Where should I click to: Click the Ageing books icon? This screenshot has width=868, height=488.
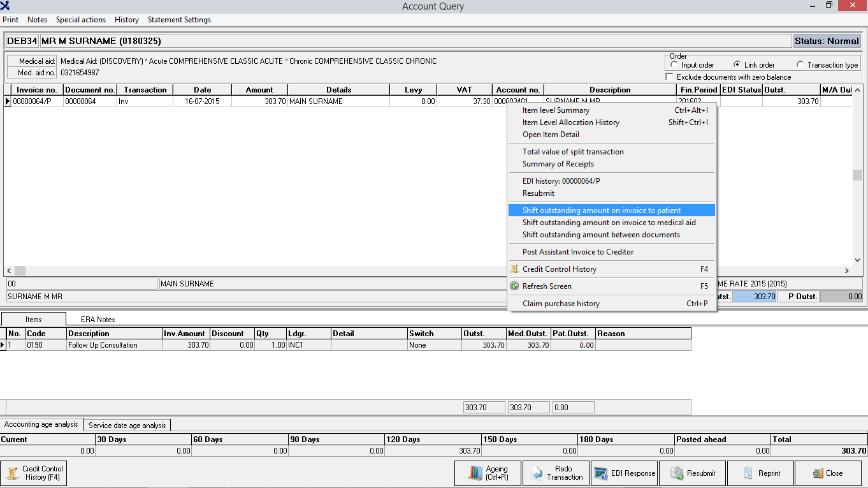(476, 473)
